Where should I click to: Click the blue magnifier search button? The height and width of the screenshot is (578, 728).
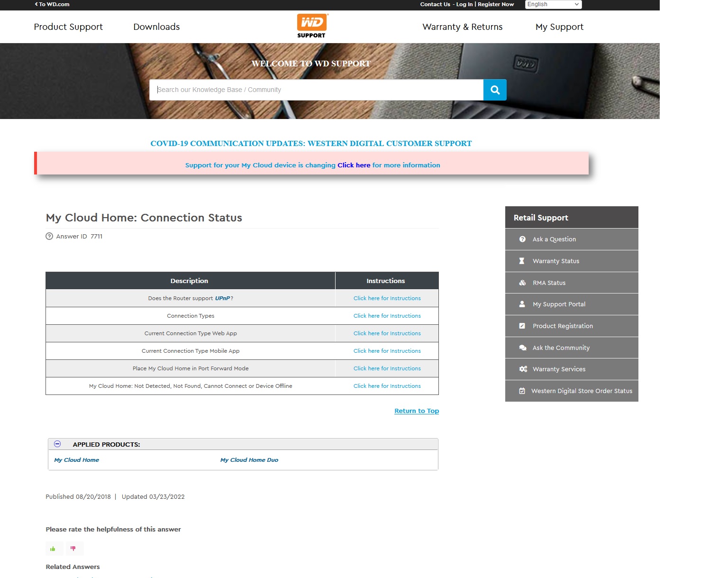[x=495, y=90]
